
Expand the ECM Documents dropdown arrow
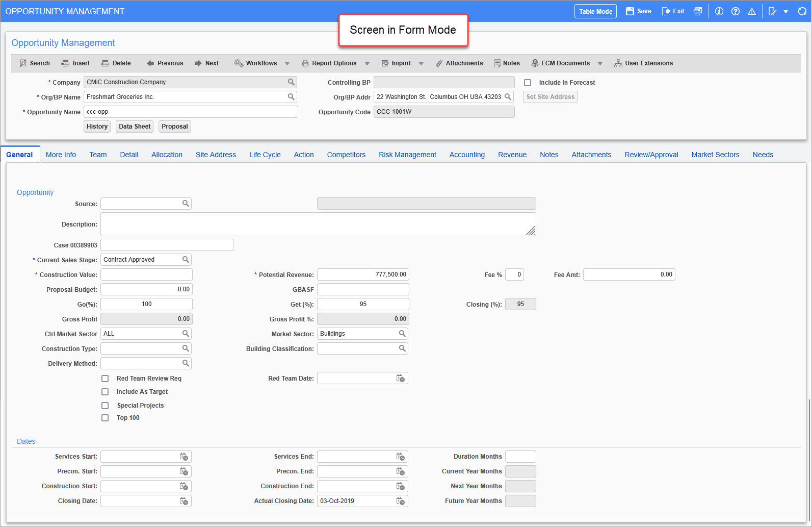(600, 64)
